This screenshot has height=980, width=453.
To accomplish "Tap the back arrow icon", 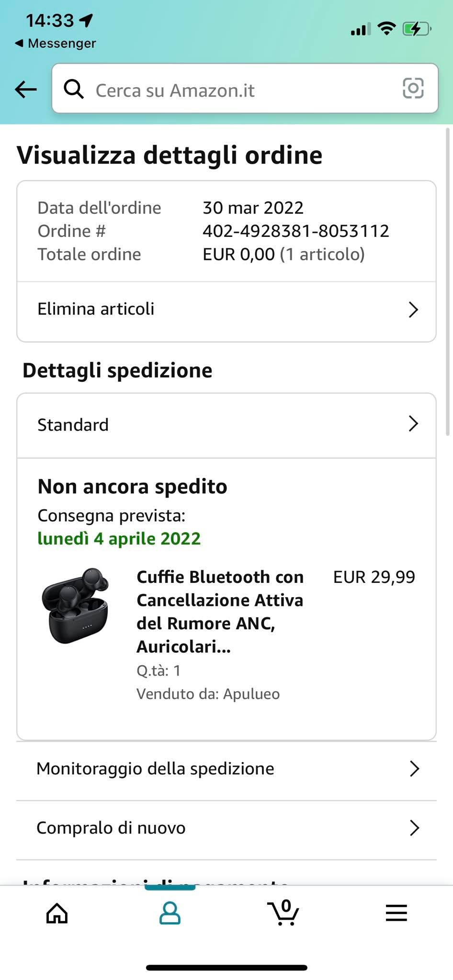I will tap(26, 89).
